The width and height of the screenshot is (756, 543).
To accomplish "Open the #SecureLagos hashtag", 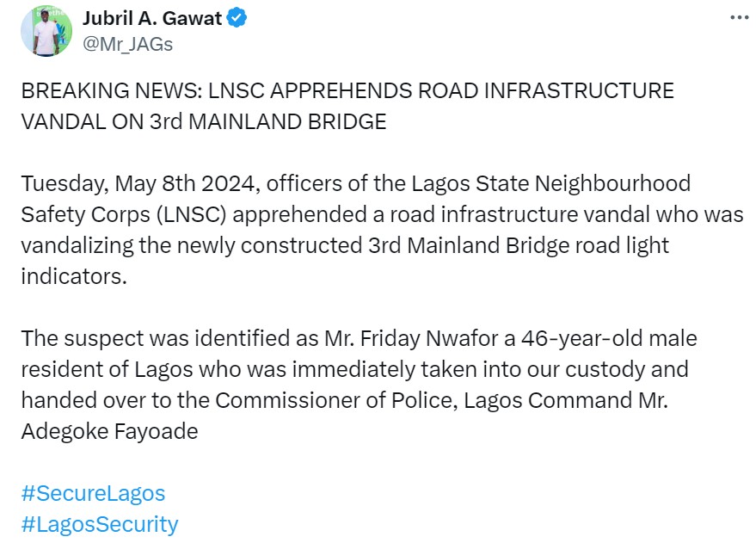I will (93, 493).
